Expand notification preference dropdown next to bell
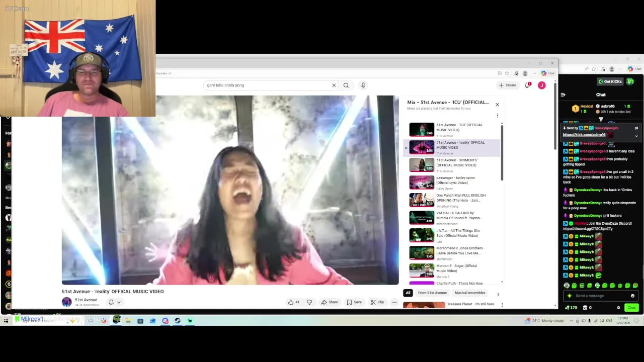The width and height of the screenshot is (644, 362). pos(119,302)
